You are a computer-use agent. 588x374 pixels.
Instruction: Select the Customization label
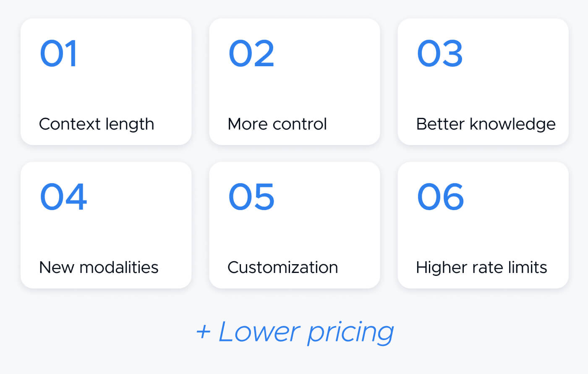tap(282, 268)
